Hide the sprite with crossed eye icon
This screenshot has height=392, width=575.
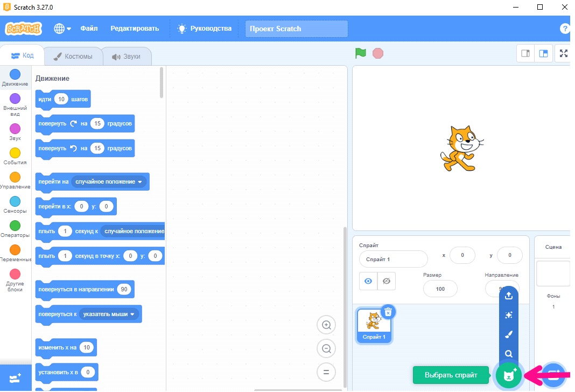coord(386,281)
